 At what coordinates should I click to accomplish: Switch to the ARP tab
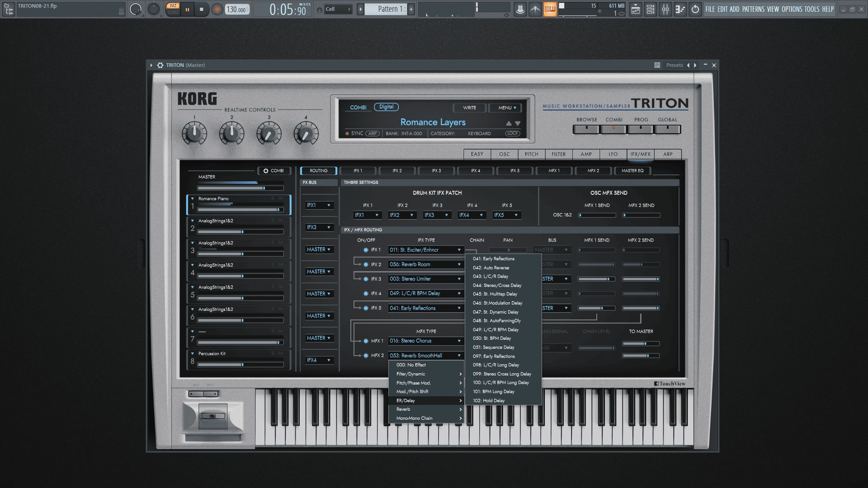[668, 154]
